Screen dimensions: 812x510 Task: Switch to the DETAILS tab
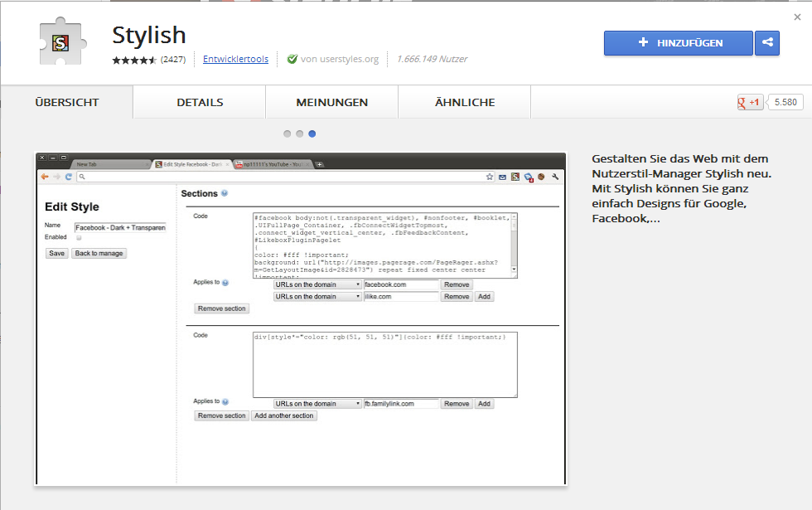200,102
